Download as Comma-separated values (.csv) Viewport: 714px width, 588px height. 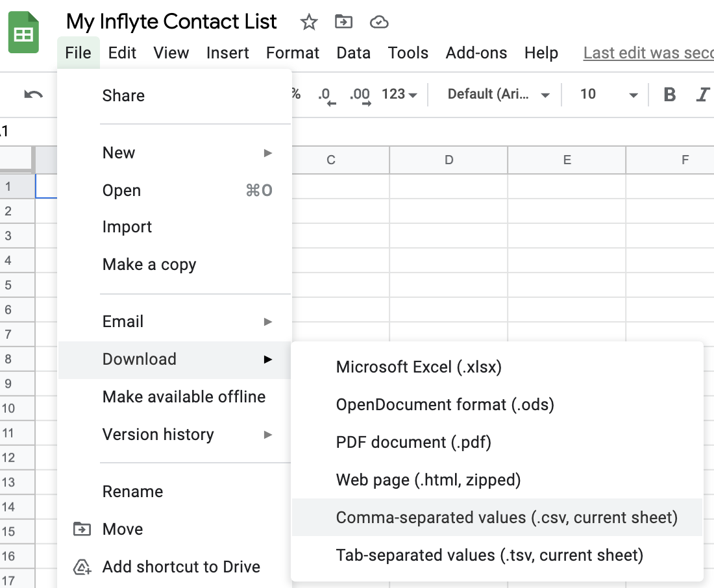point(497,517)
